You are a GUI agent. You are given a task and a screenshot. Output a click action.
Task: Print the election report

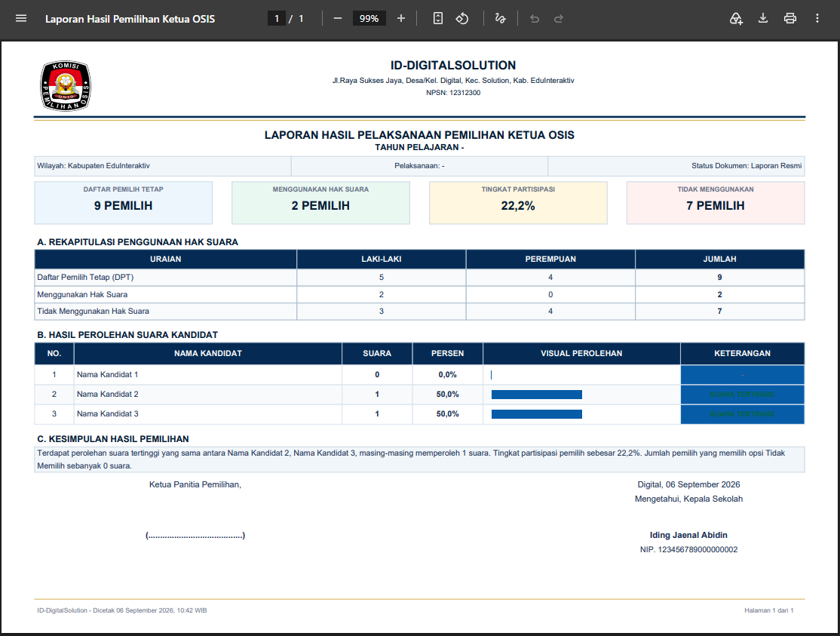point(789,19)
